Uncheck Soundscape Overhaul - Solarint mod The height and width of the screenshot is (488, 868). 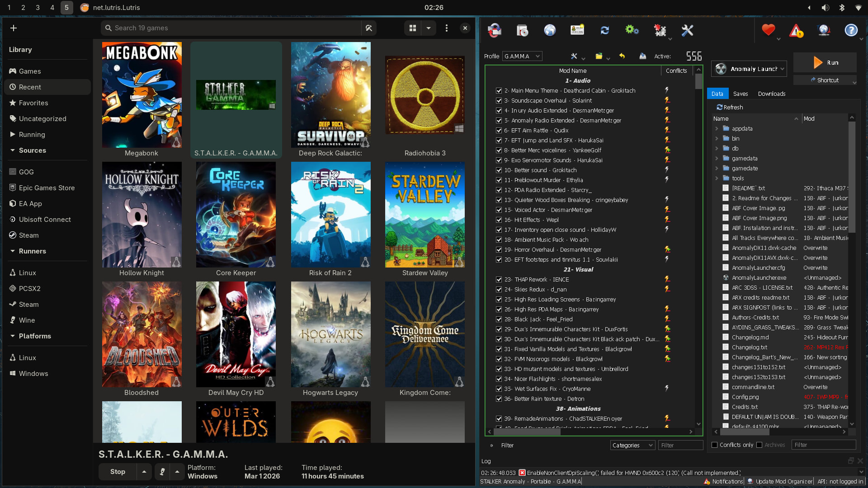[x=499, y=101]
